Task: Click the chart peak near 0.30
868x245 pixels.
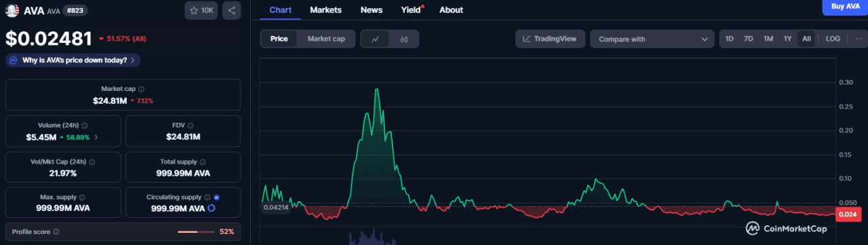Action: 377,90
